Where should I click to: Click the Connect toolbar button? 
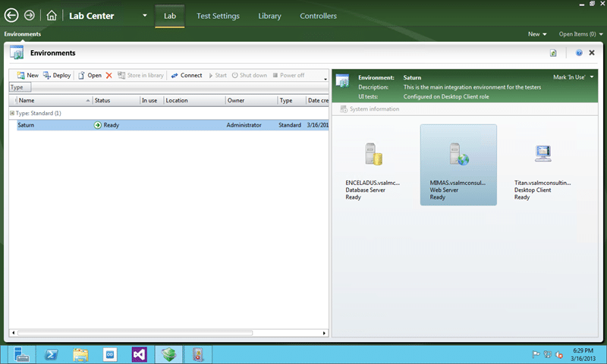tap(187, 75)
